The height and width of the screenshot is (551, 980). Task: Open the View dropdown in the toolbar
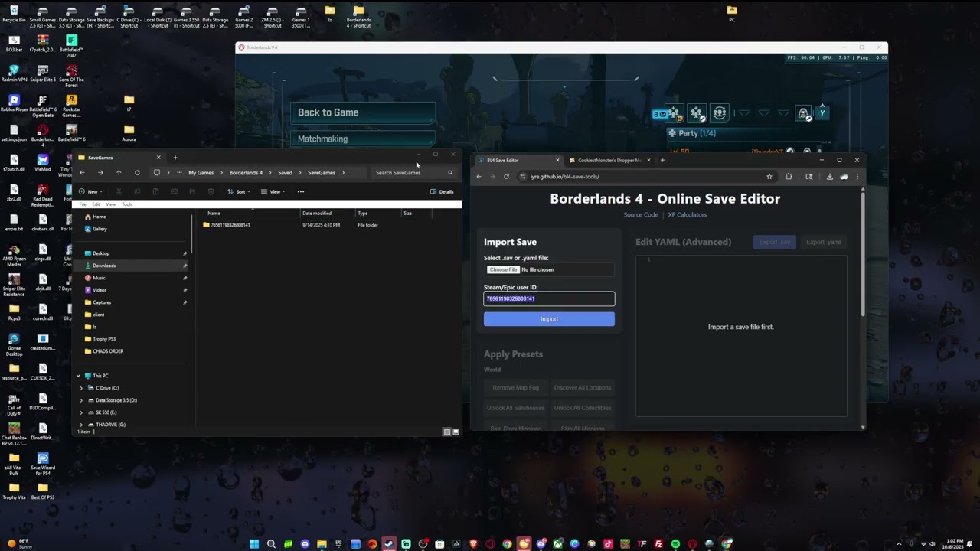click(x=273, y=191)
